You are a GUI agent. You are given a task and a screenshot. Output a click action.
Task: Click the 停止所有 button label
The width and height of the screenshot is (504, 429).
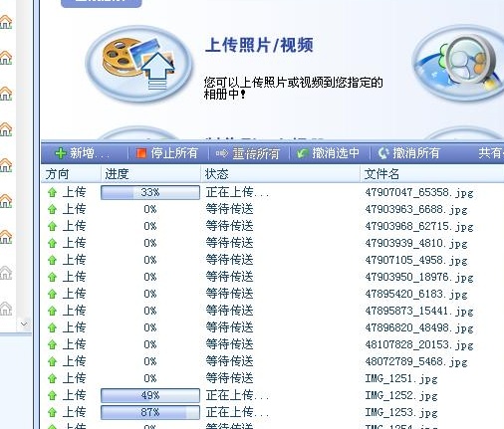(x=174, y=153)
